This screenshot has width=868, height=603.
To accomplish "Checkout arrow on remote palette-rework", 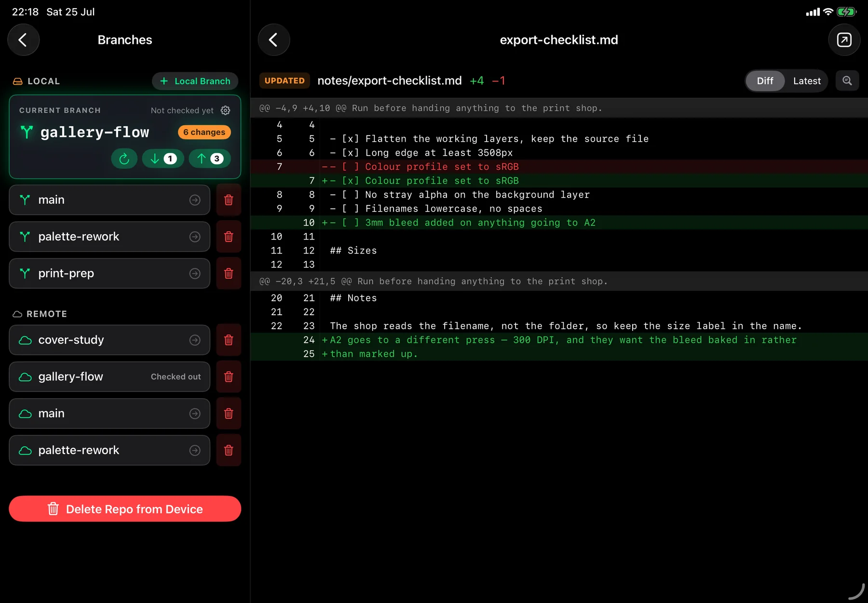I will 195,450.
